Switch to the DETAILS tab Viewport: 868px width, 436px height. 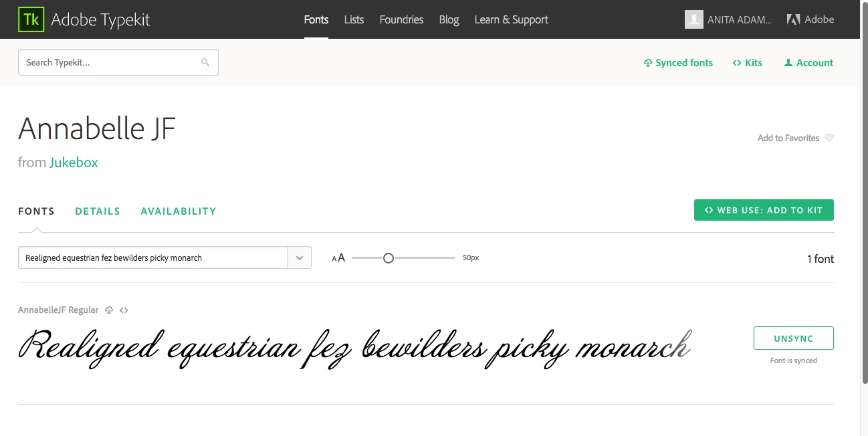[98, 211]
